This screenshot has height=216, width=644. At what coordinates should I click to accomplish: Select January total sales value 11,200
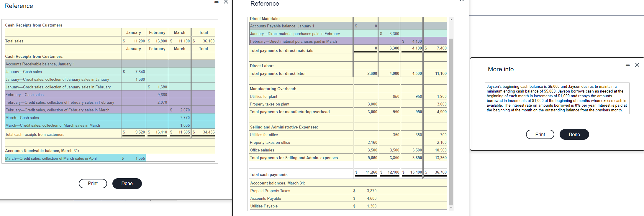(x=139, y=41)
